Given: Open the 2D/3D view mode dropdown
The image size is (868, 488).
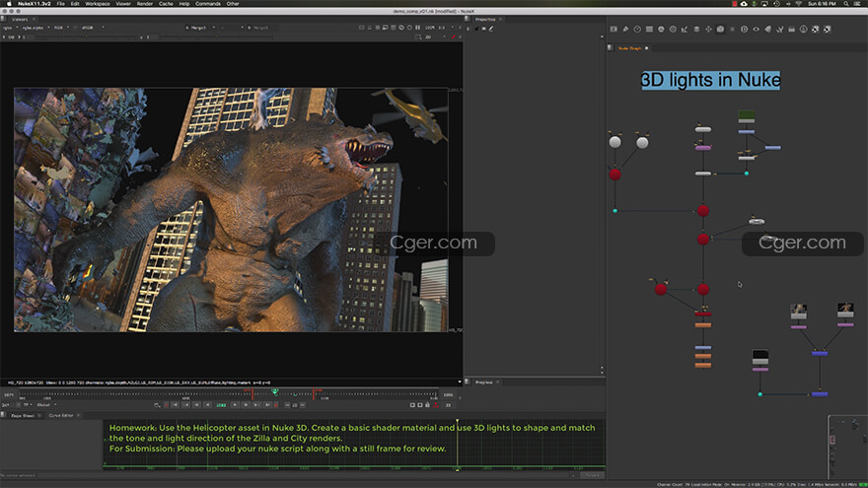Looking at the screenshot, I should (x=435, y=37).
